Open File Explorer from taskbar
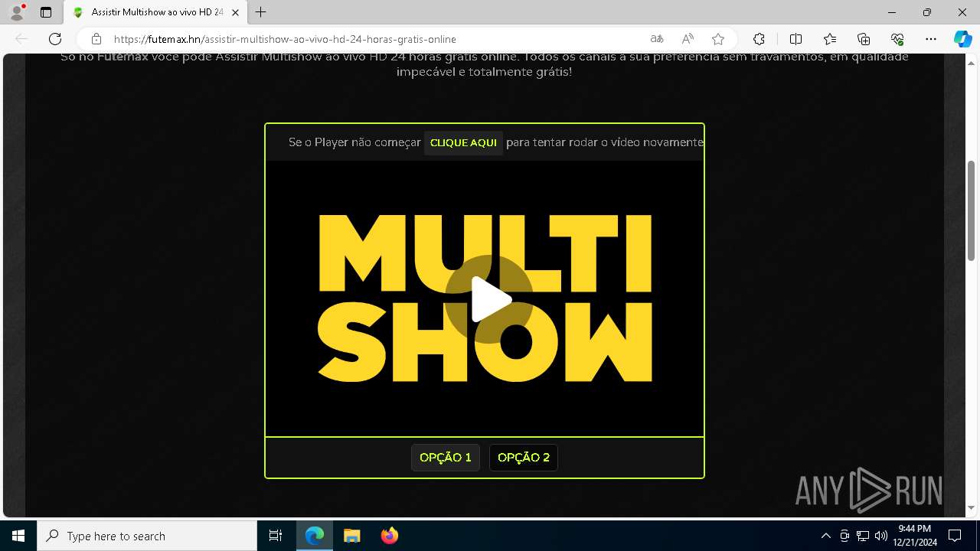 pyautogui.click(x=351, y=536)
